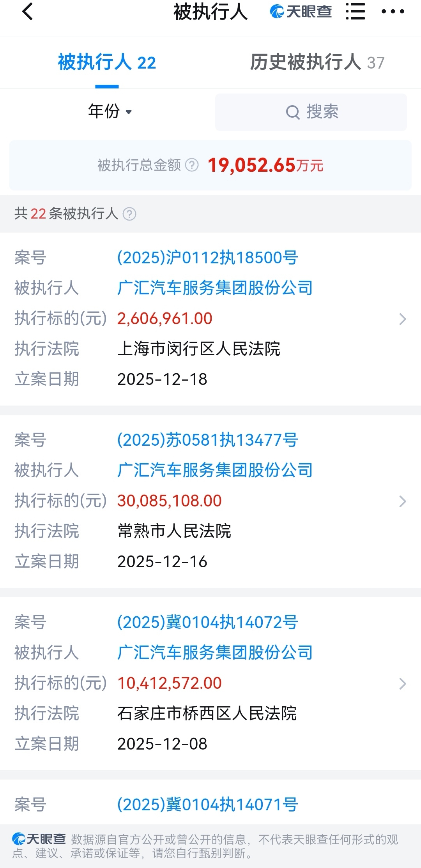
Task: Open company link under 冀0104执14072号 case
Action: pos(215,653)
